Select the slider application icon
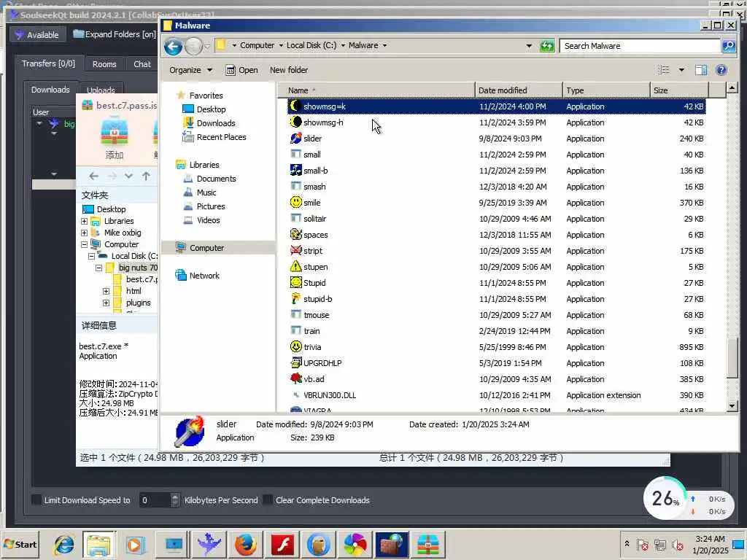 pyautogui.click(x=296, y=138)
